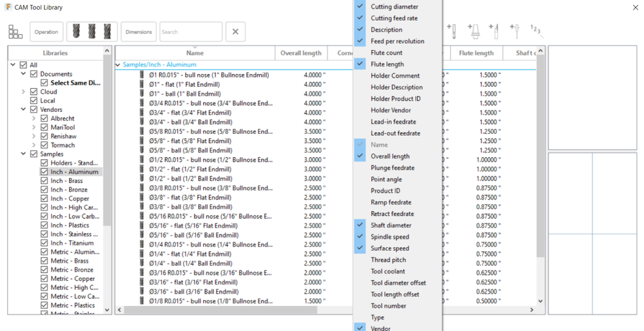Click the library grid view icon
Image resolution: width=644 pixels, height=331 pixels.
pyautogui.click(x=15, y=32)
